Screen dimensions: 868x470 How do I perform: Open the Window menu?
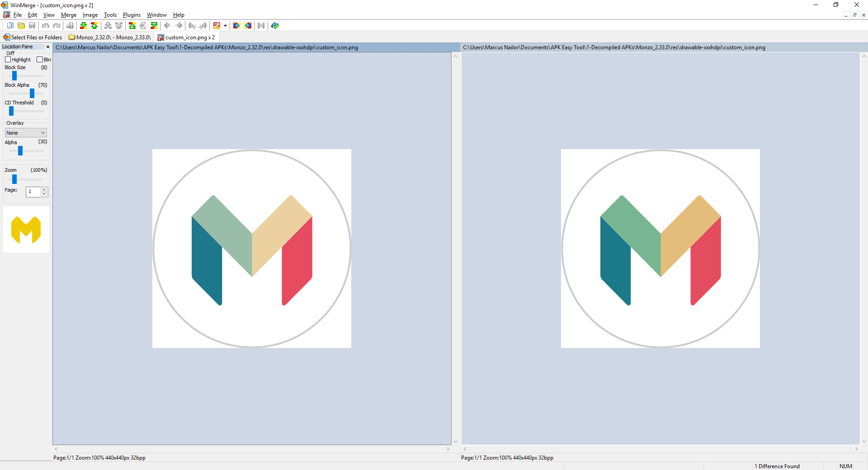(157, 15)
